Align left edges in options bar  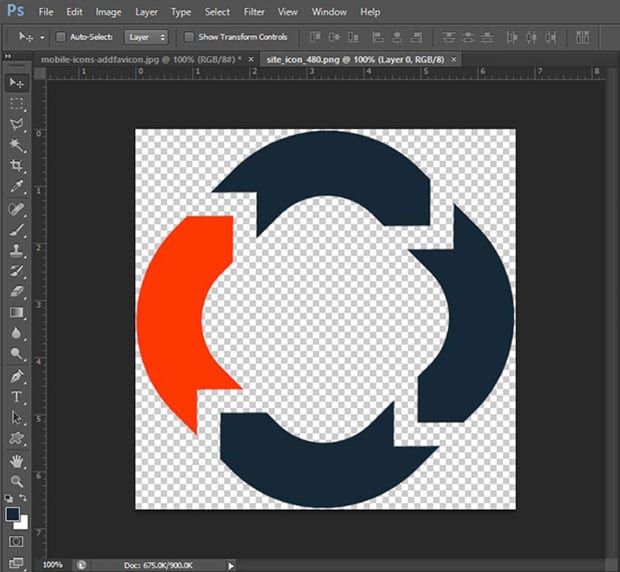(x=378, y=37)
